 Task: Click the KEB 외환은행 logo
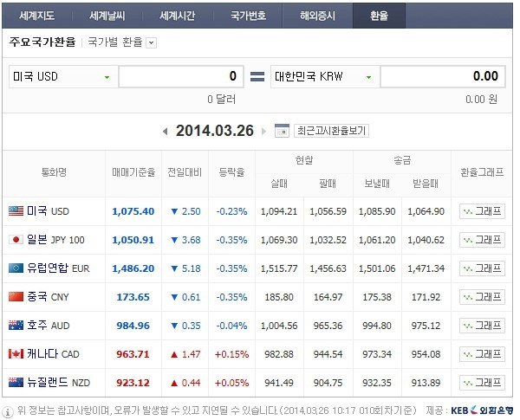click(482, 410)
